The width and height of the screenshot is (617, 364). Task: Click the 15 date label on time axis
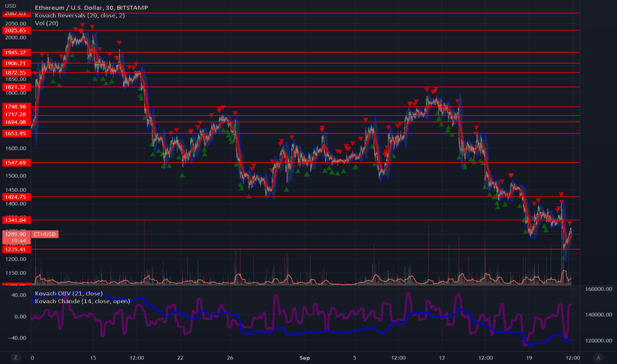tap(93, 357)
